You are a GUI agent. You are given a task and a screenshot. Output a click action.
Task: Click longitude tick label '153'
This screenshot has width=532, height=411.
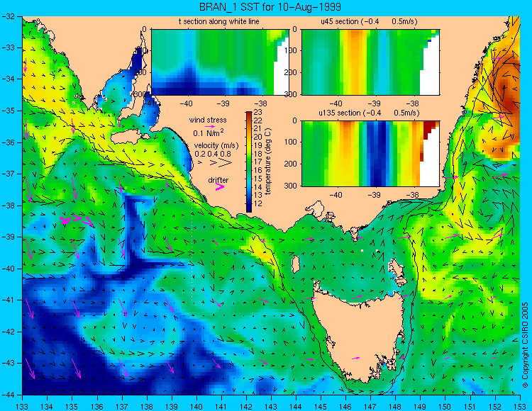pyautogui.click(x=520, y=406)
